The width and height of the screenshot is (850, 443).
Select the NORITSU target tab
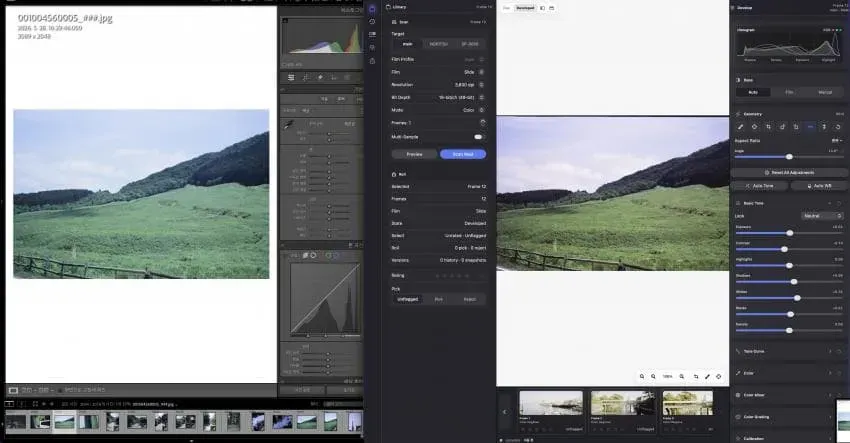pyautogui.click(x=439, y=44)
